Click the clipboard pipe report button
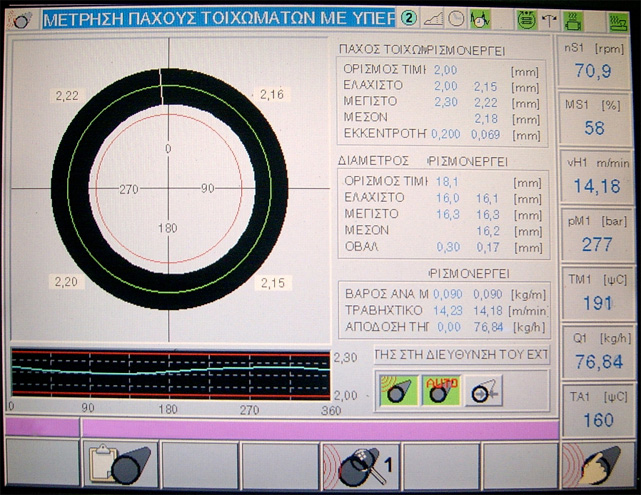Screen dimensions: 641x495 (119, 466)
